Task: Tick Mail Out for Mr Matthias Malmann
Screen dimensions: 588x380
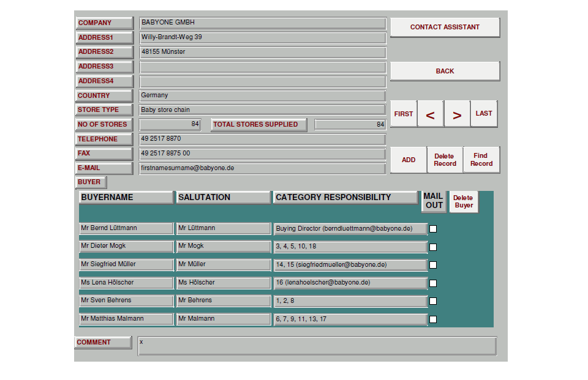Action: coord(433,319)
